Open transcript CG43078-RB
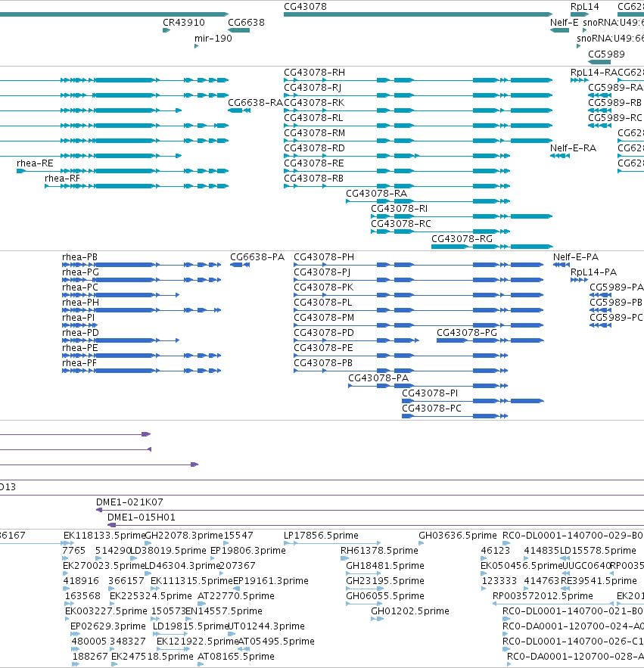Screen dimensions: 644x668 (314, 179)
